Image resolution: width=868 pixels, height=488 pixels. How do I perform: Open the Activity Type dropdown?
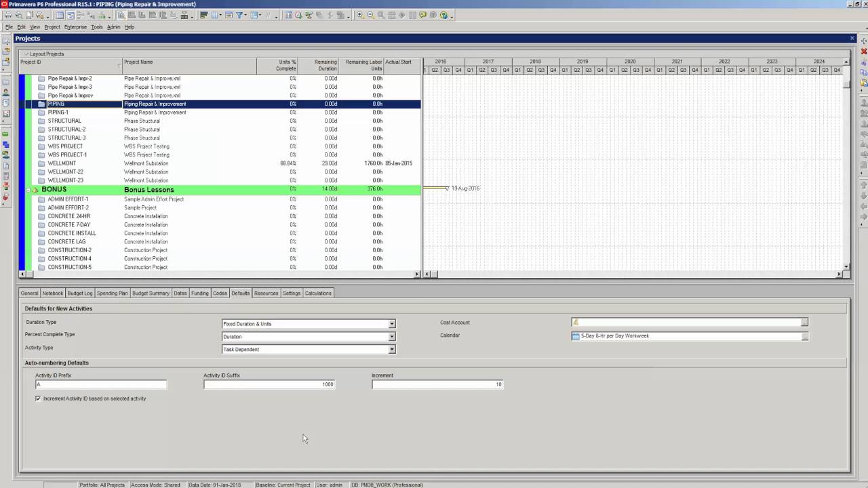pyautogui.click(x=391, y=350)
